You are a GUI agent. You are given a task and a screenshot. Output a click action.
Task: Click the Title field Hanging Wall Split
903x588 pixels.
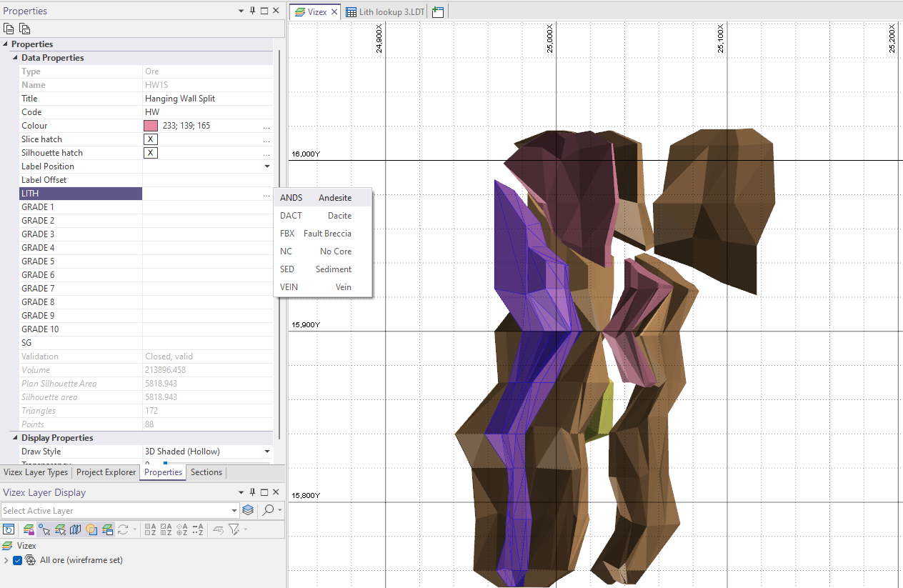click(x=180, y=99)
